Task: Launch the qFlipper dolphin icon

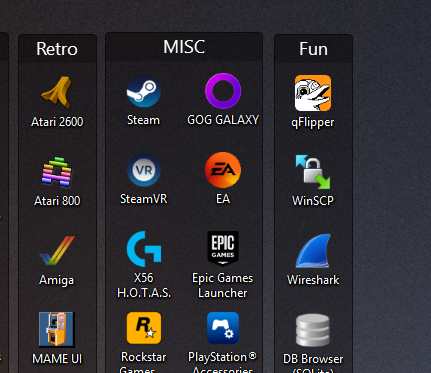Action: (313, 93)
